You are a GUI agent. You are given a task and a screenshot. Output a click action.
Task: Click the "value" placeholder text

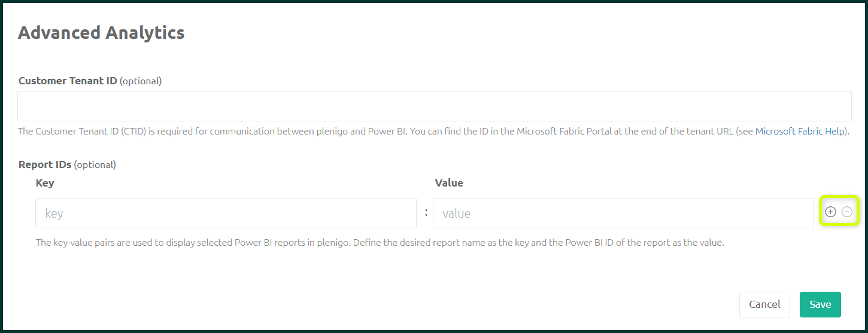pos(456,213)
